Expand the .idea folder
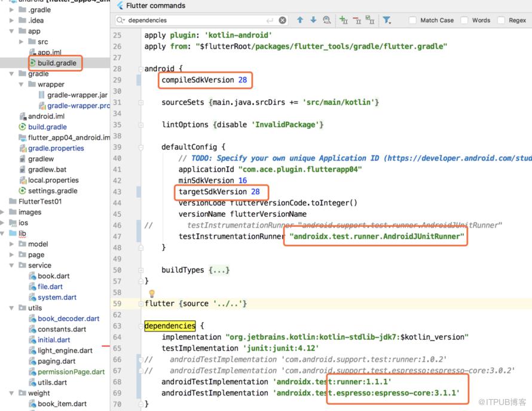The height and width of the screenshot is (411, 532). click(11, 20)
